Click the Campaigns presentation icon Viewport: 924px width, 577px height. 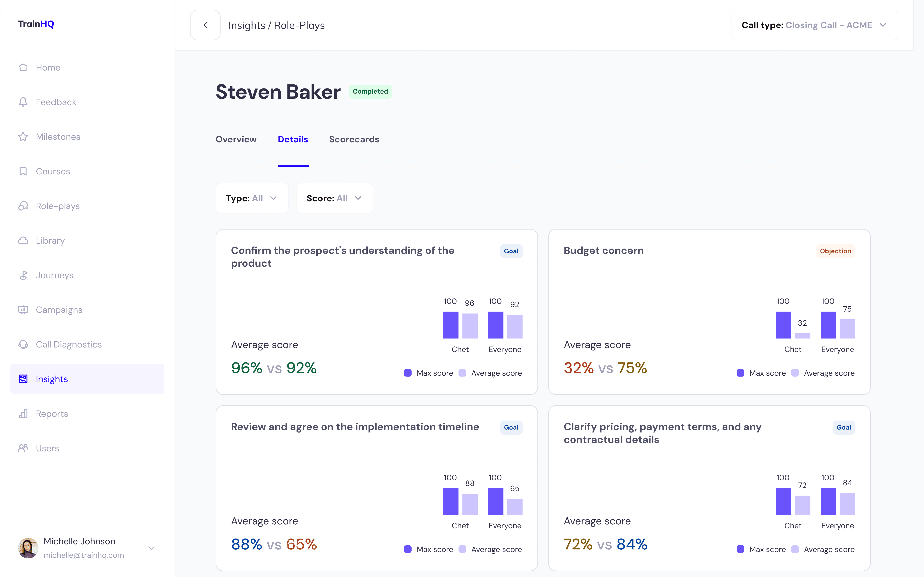[x=23, y=310]
